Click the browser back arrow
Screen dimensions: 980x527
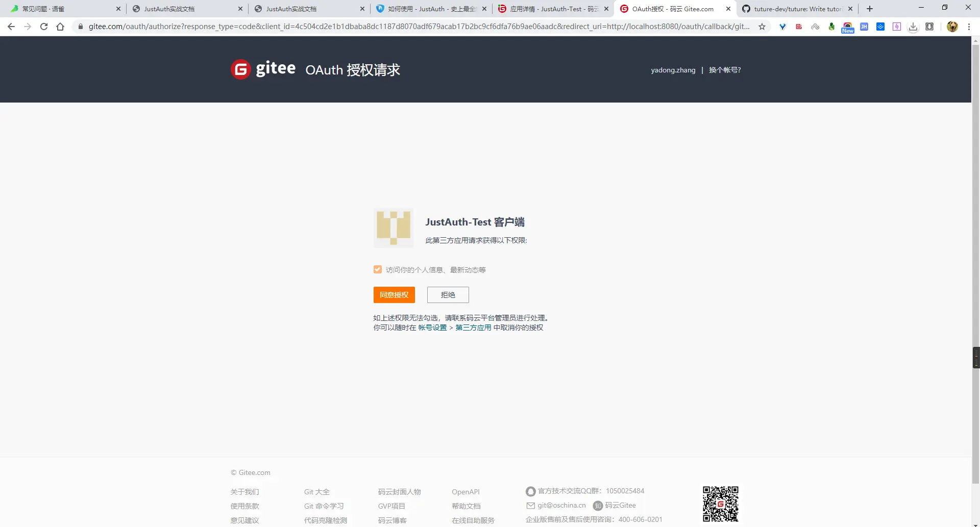11,27
